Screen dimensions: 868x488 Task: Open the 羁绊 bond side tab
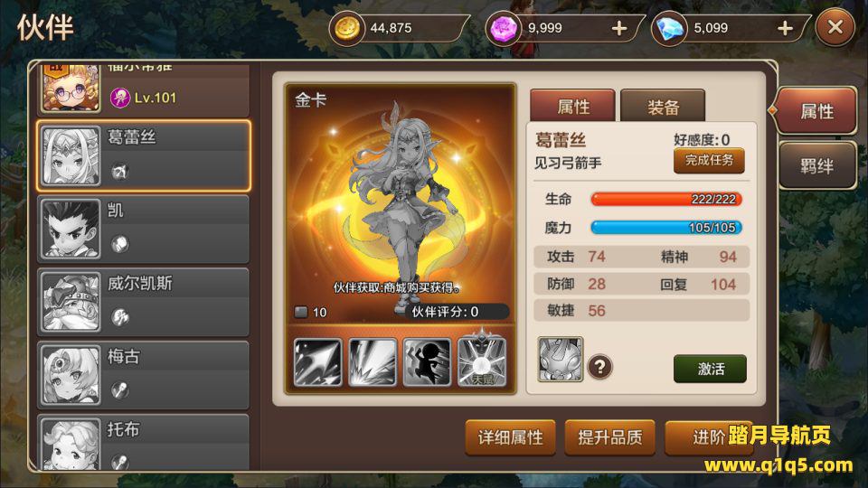pos(817,165)
